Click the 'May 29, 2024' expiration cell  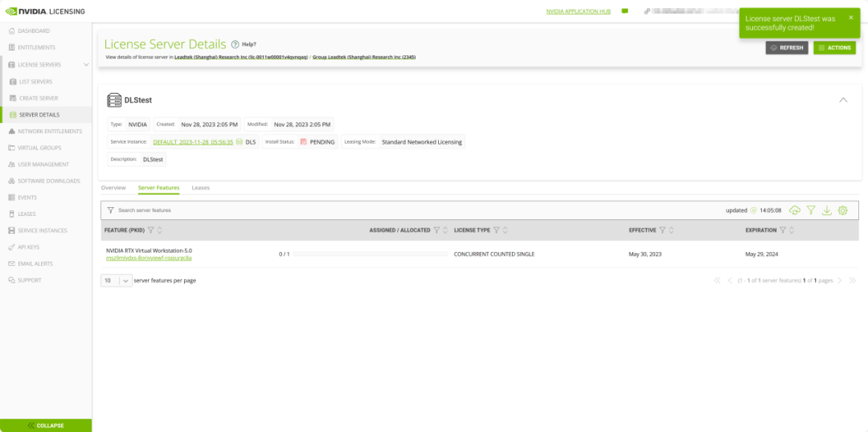click(x=762, y=255)
